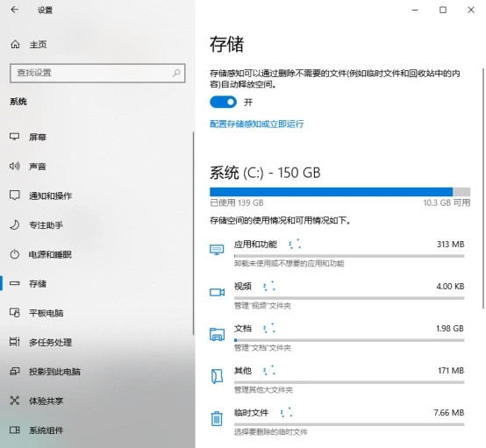Click the 专注助手 moon icon
Screen dimensions: 486x448
(x=14, y=224)
